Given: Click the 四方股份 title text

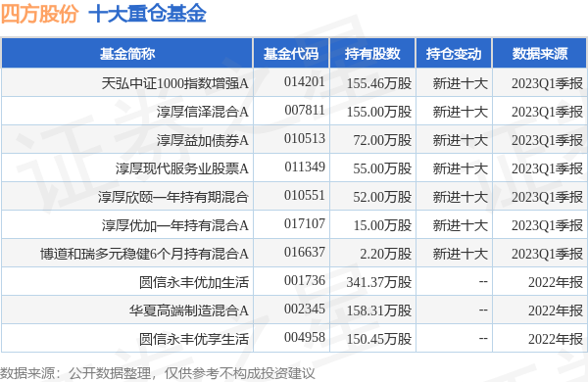Looking at the screenshot, I should (x=39, y=15).
